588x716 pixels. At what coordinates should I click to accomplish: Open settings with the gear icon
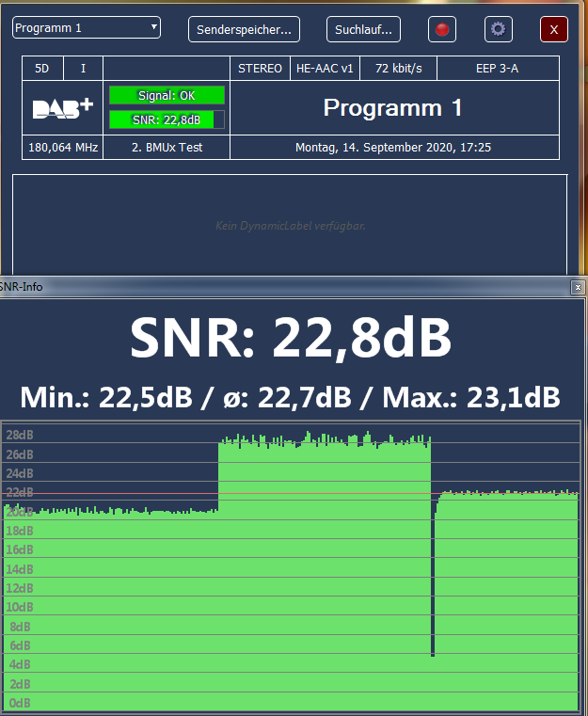[x=499, y=29]
